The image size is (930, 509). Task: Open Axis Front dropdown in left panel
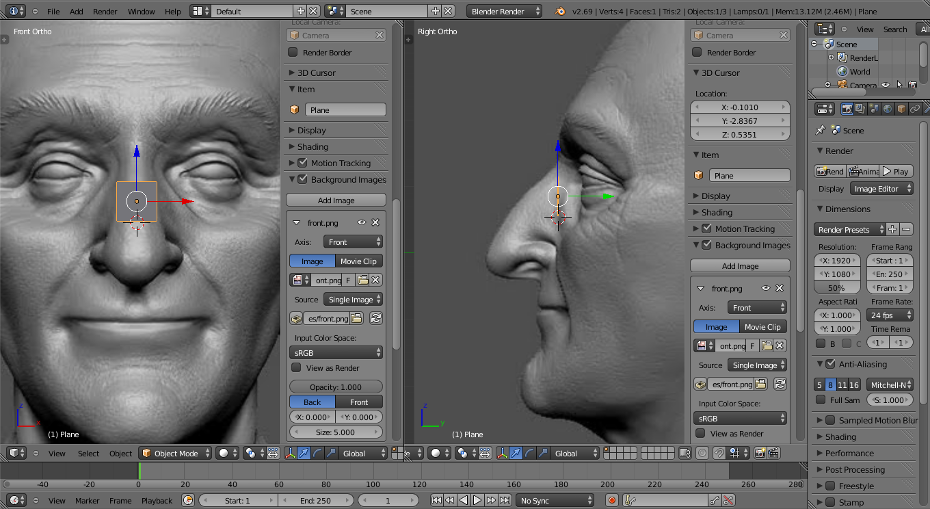pyautogui.click(x=353, y=242)
